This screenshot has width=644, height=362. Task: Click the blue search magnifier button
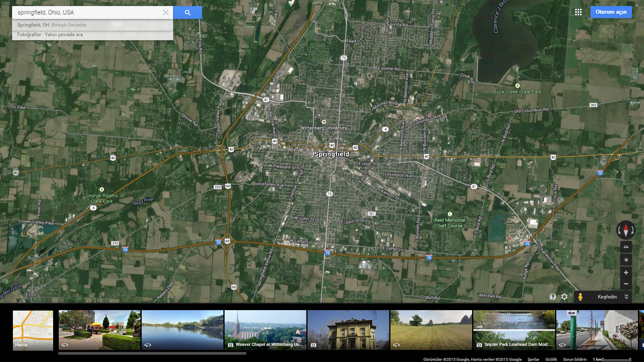(188, 12)
